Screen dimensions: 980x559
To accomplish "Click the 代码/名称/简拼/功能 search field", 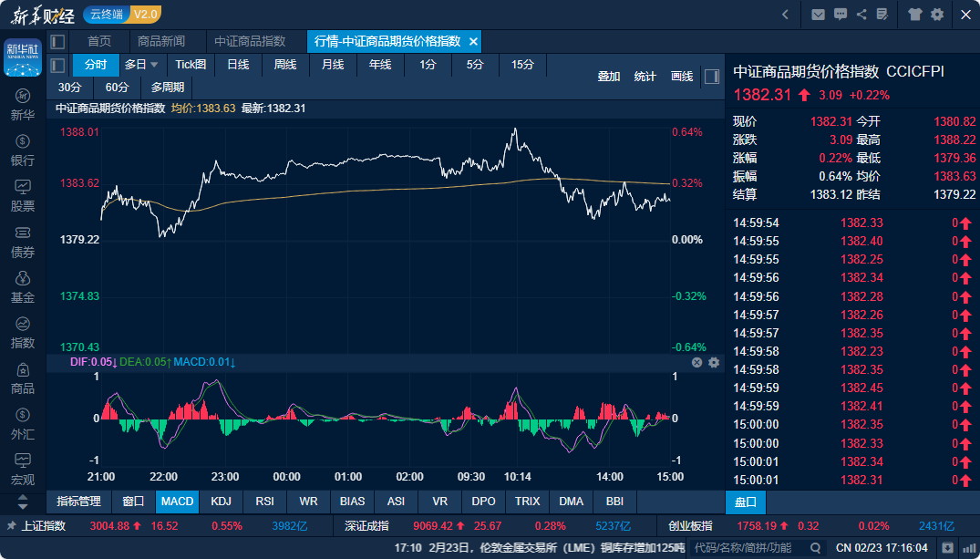I will click(x=748, y=548).
